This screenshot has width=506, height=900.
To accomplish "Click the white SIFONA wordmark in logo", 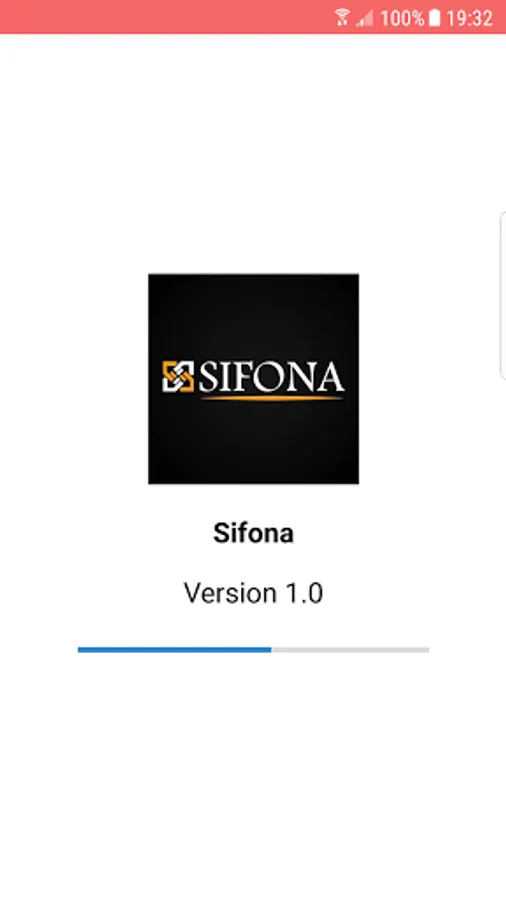I will (271, 376).
